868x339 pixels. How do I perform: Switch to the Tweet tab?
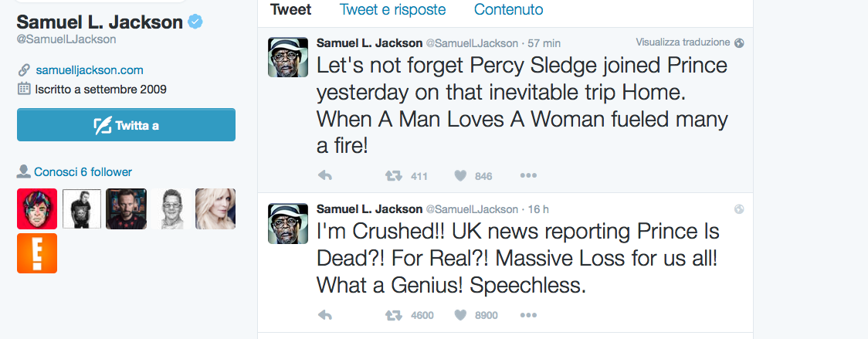point(291,10)
